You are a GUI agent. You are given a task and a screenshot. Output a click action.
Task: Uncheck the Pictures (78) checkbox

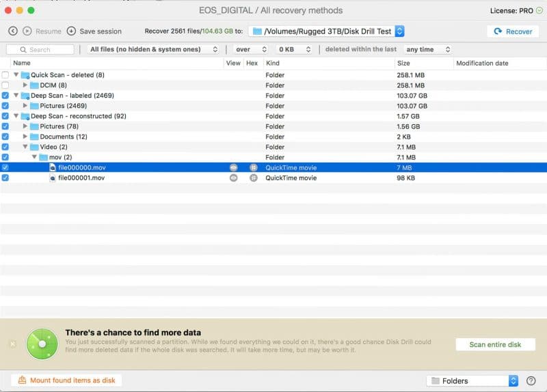[5, 126]
